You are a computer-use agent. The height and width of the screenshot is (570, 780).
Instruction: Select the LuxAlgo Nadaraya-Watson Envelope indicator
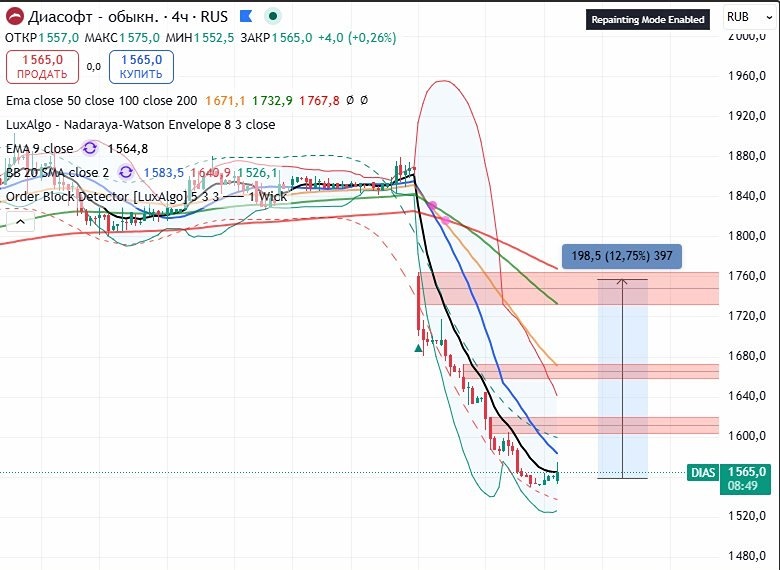tap(140, 124)
